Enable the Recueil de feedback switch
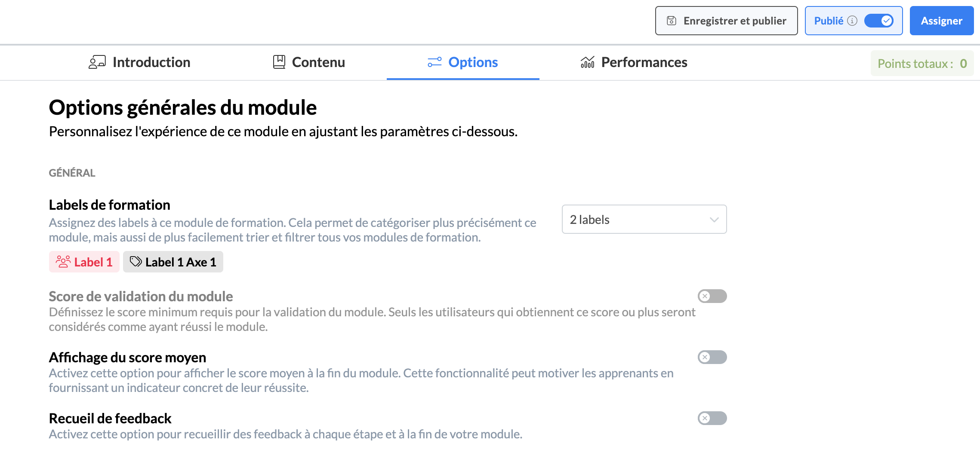 [712, 418]
